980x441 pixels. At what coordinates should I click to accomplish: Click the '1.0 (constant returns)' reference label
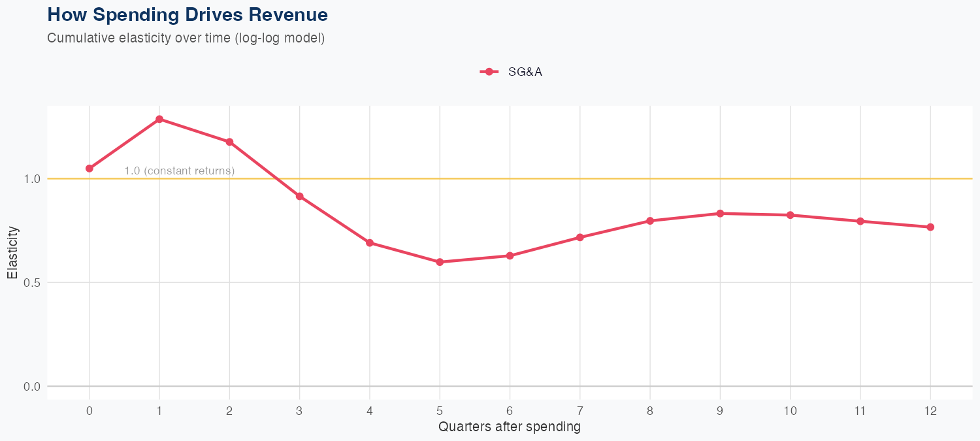tap(180, 171)
